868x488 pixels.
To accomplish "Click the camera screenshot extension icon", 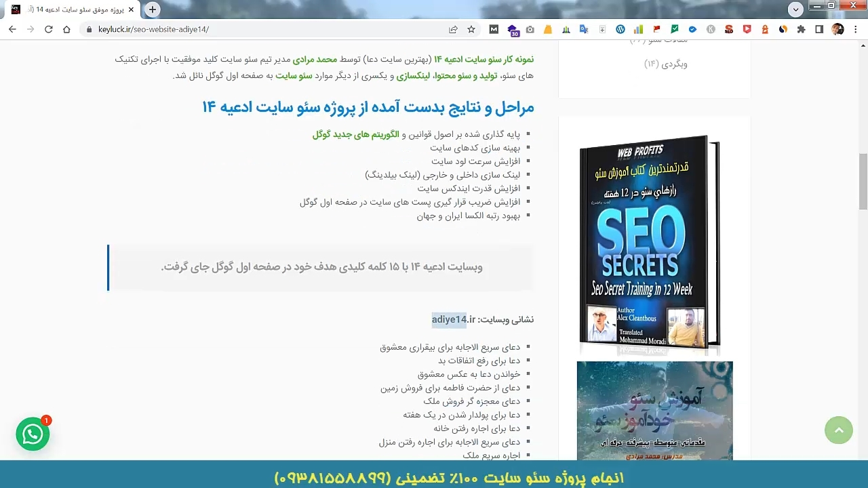I will 530,29.
